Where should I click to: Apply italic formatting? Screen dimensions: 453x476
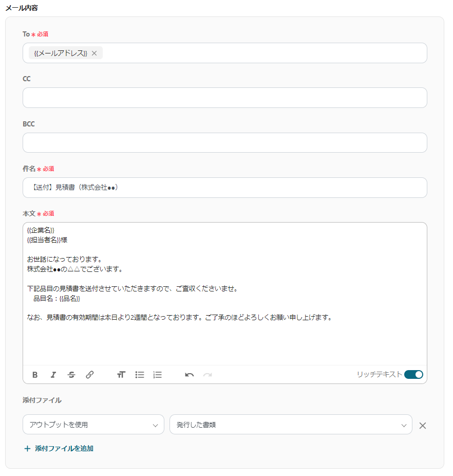click(x=53, y=375)
